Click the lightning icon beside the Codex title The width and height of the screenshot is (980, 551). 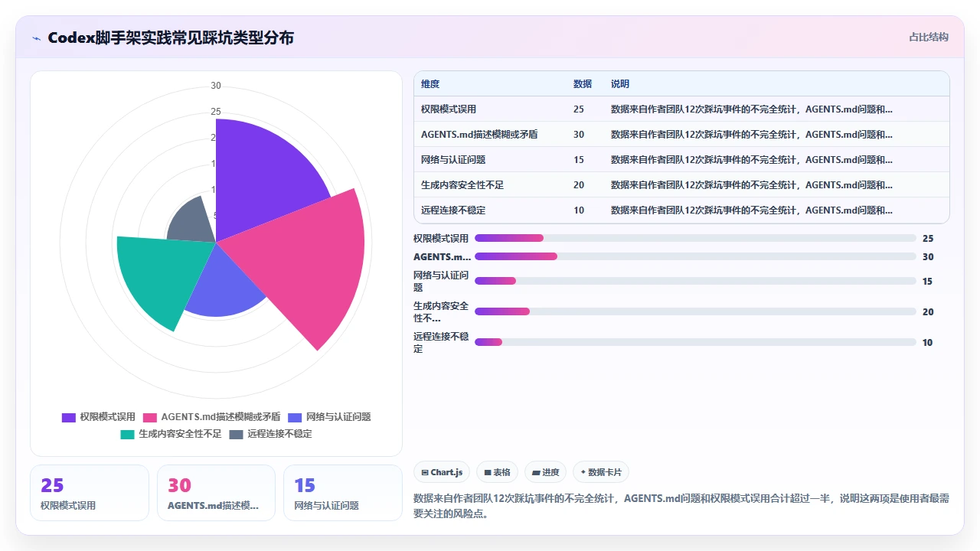click(x=37, y=38)
